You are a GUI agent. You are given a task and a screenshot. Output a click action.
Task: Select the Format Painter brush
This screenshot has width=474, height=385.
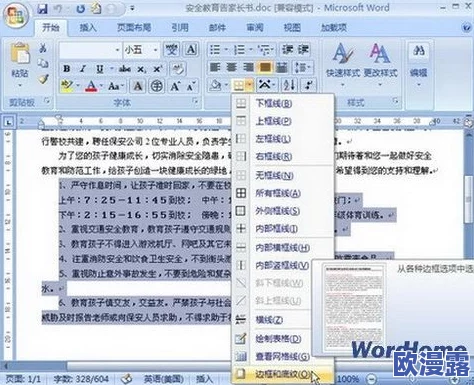tap(43, 79)
